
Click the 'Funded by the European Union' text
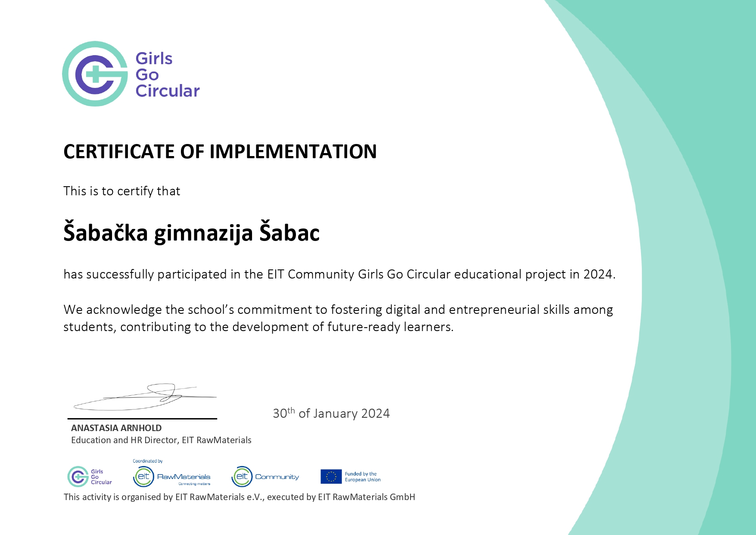pyautogui.click(x=363, y=477)
